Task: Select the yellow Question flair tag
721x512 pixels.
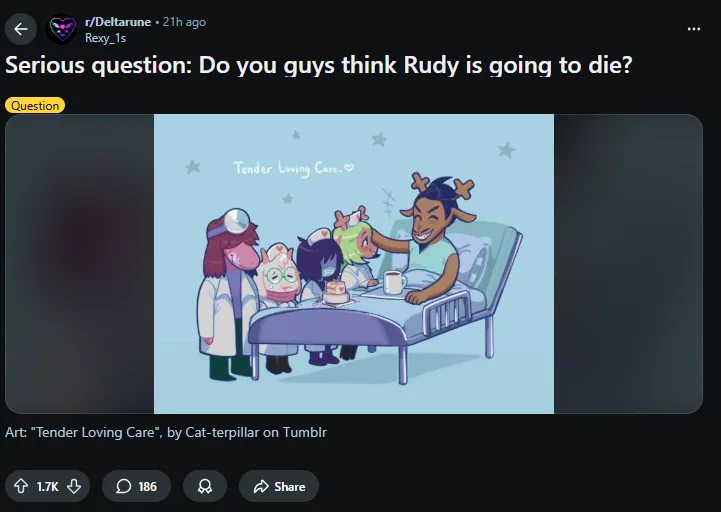Action: coord(35,105)
